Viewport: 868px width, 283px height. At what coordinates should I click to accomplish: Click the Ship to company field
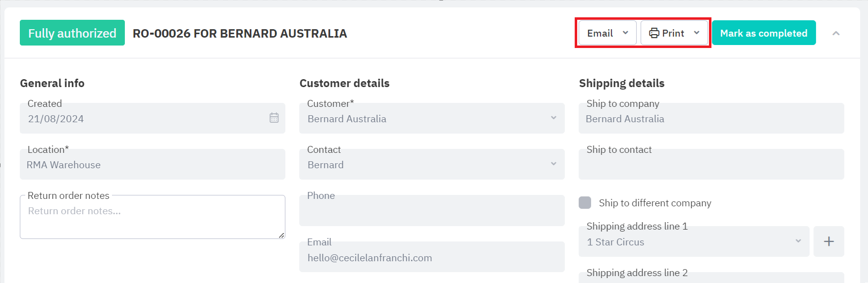coord(711,119)
